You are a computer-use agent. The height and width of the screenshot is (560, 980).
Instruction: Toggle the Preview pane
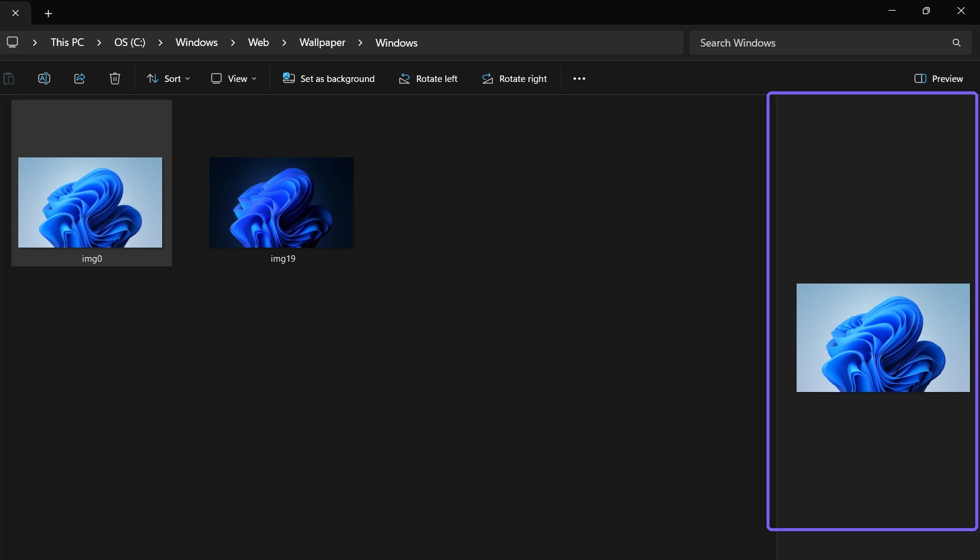[939, 78]
